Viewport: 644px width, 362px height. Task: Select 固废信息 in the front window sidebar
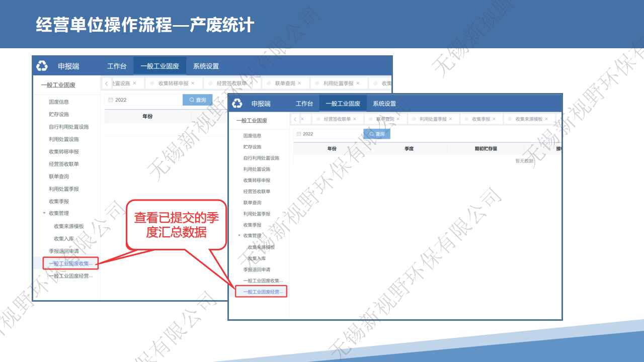pos(253,136)
